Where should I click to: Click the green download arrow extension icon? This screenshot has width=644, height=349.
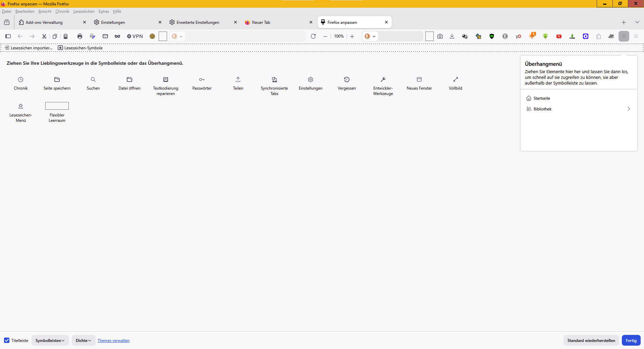[x=545, y=36]
